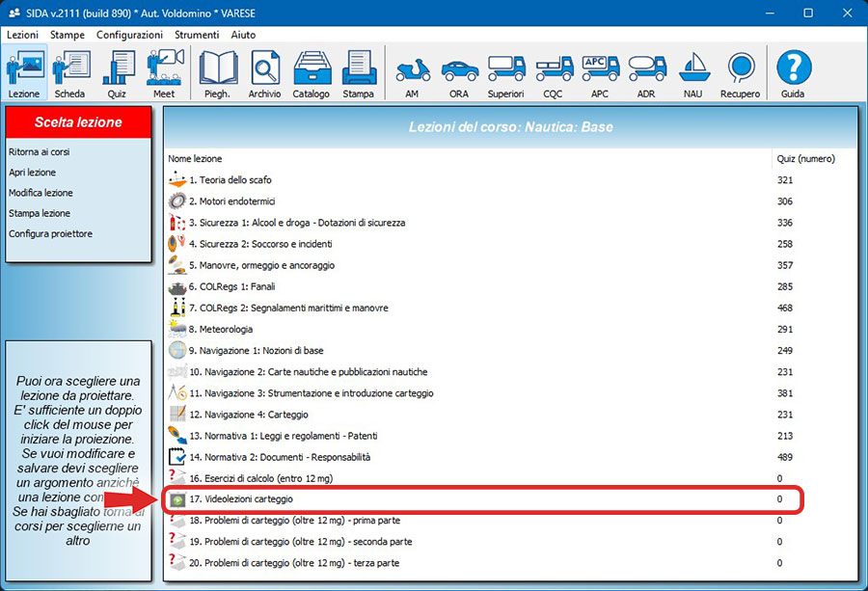
Task: Click the ADR tanker truck icon
Action: coord(647,74)
